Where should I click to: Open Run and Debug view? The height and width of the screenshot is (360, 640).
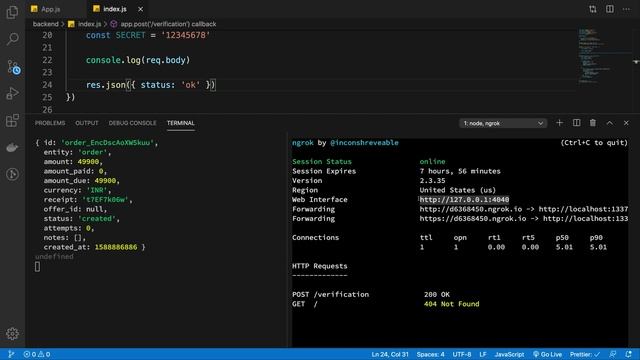[12, 93]
